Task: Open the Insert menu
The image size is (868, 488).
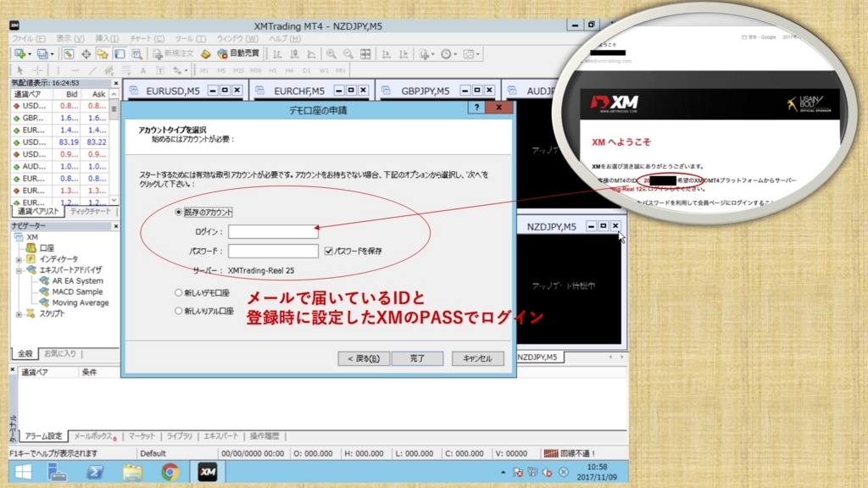Action: (x=107, y=39)
